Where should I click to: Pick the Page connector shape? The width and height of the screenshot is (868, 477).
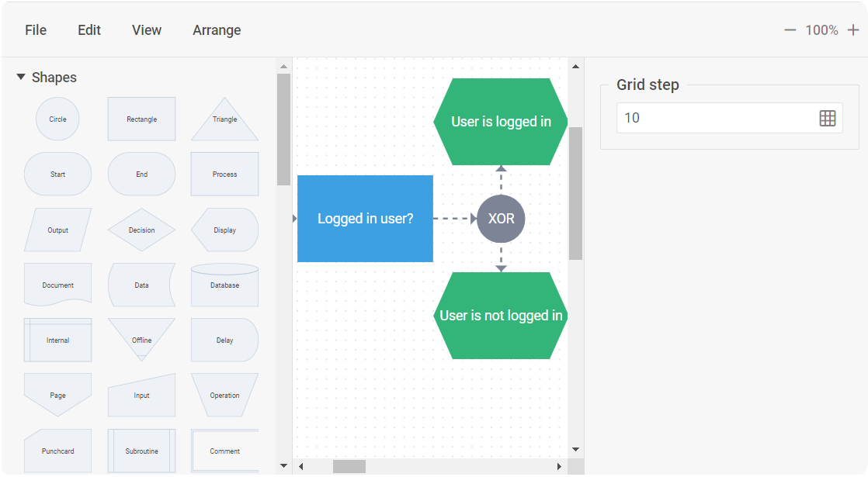coord(57,396)
